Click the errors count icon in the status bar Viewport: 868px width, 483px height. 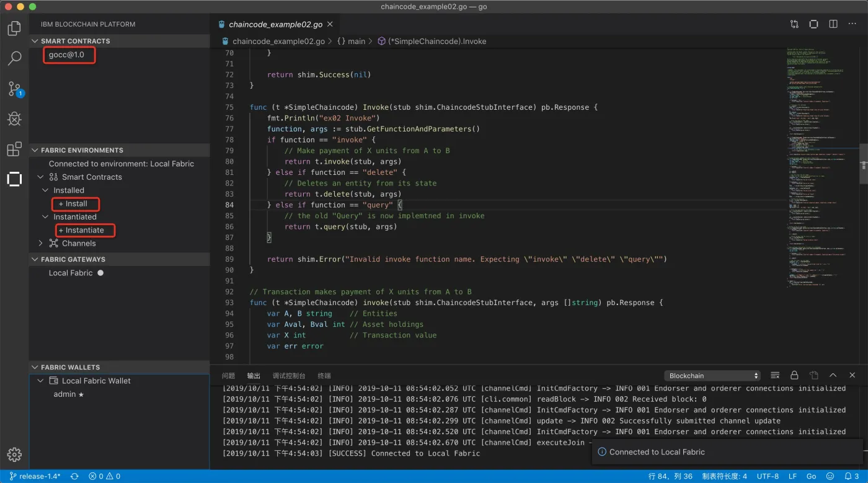[95, 476]
